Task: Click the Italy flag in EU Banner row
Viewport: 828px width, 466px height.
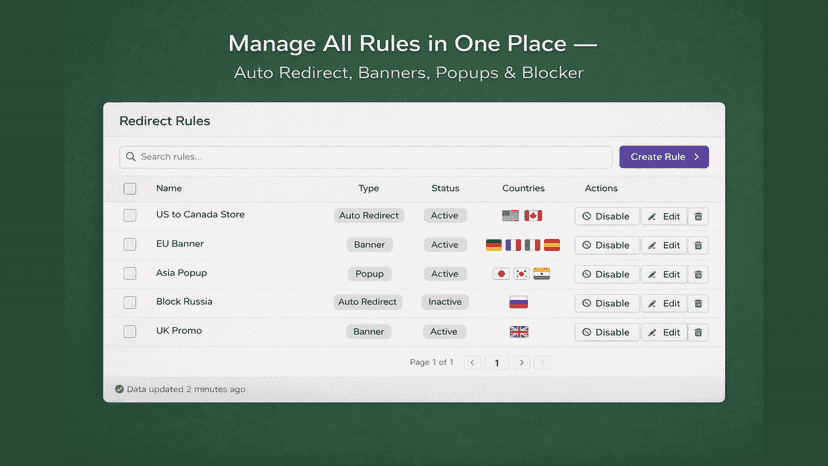Action: [x=532, y=245]
